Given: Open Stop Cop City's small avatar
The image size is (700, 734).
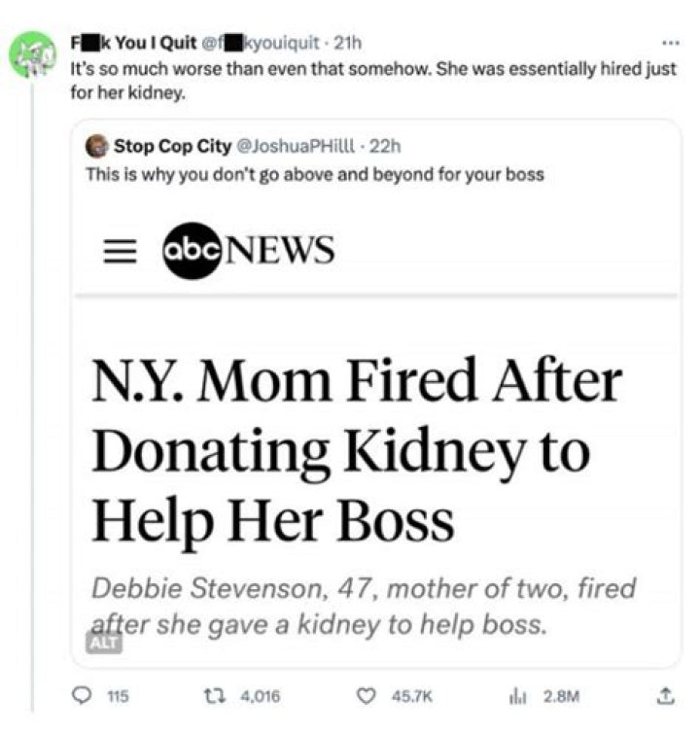Looking at the screenshot, I should tap(97, 146).
